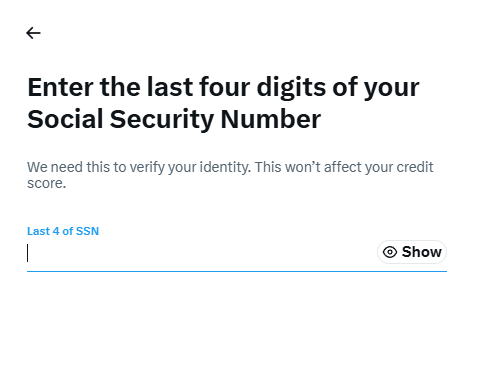This screenshot has width=484, height=392.
Task: Click the word "digits" in the heading
Action: tap(291, 88)
